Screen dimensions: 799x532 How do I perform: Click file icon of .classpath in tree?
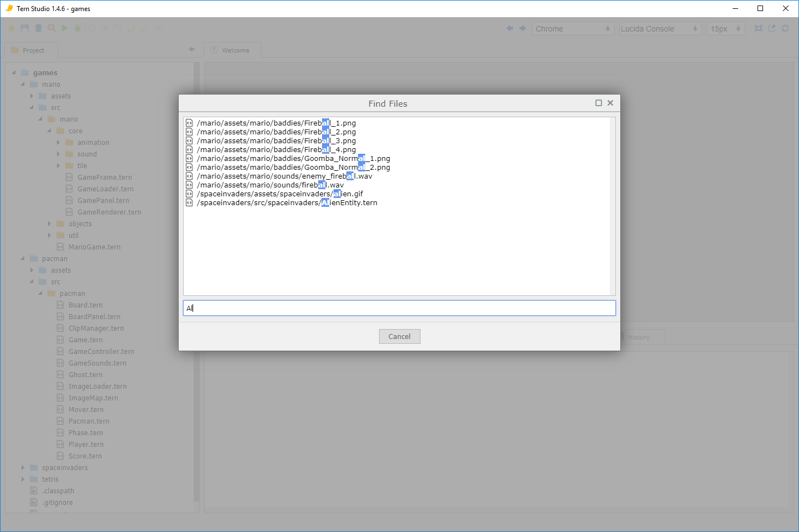(34, 491)
